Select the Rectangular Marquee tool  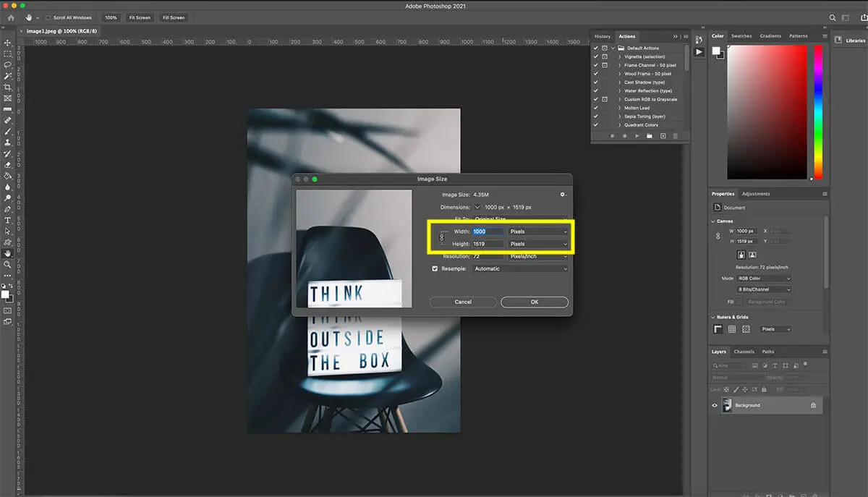8,54
